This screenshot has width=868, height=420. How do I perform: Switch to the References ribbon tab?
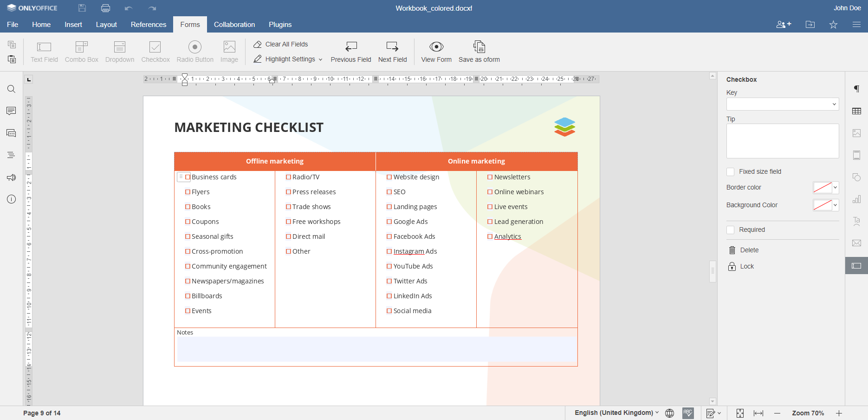[x=148, y=25]
